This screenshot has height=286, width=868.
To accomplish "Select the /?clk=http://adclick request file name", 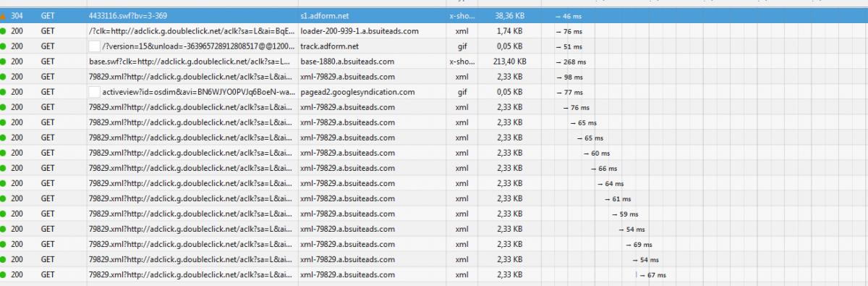I will click(191, 31).
